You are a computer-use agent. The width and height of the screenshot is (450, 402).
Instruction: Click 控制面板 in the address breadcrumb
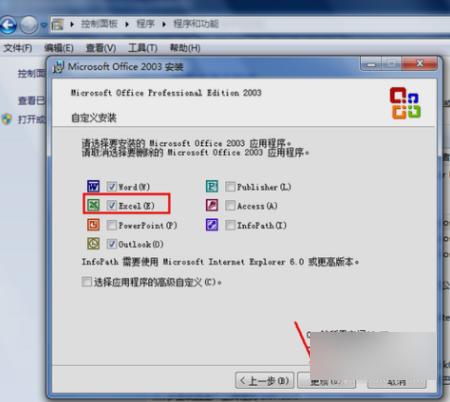99,24
